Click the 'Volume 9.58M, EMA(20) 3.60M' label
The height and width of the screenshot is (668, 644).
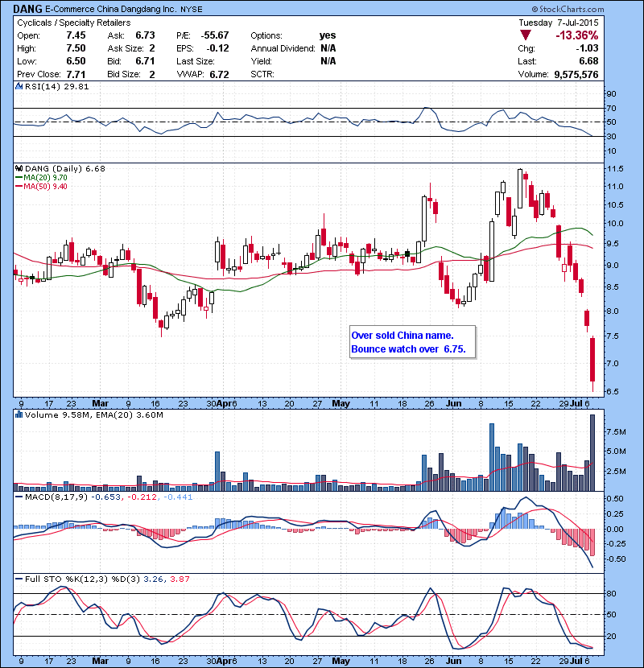tap(93, 414)
